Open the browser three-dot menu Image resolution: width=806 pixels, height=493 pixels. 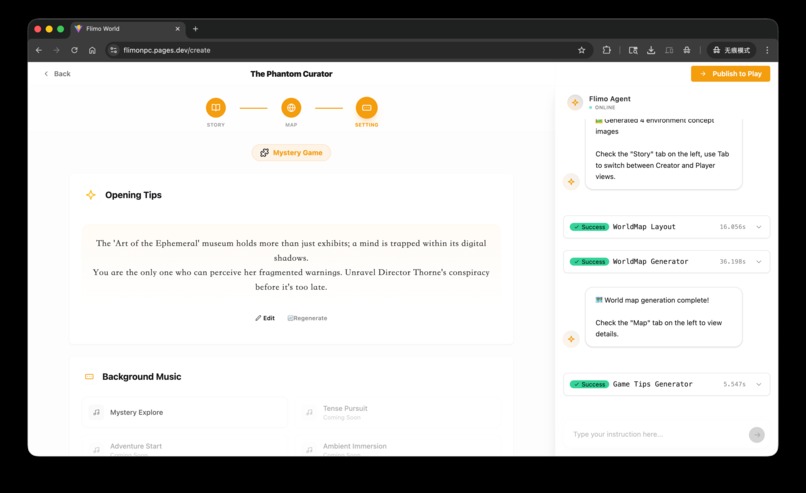click(x=767, y=50)
